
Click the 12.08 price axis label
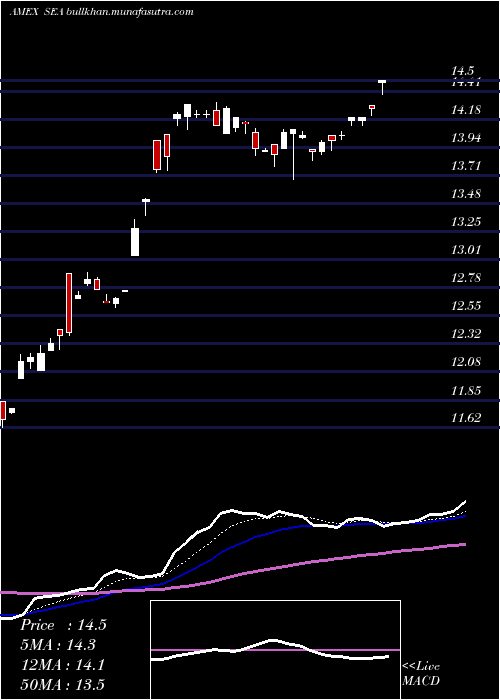(466, 362)
